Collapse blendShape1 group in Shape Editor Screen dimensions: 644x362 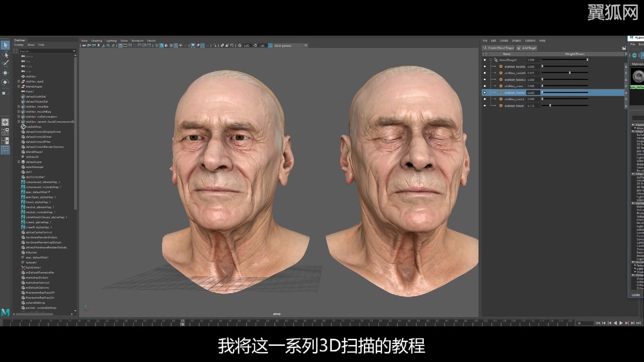(x=491, y=60)
